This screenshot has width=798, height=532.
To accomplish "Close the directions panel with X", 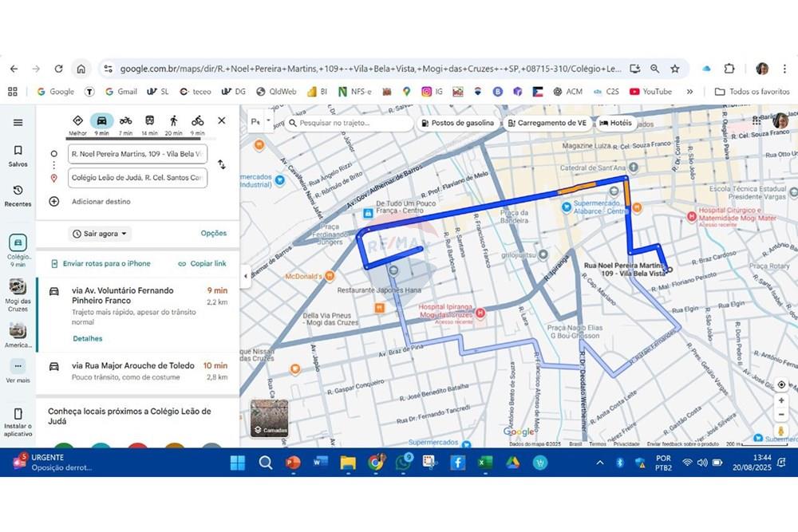I will pos(222,121).
